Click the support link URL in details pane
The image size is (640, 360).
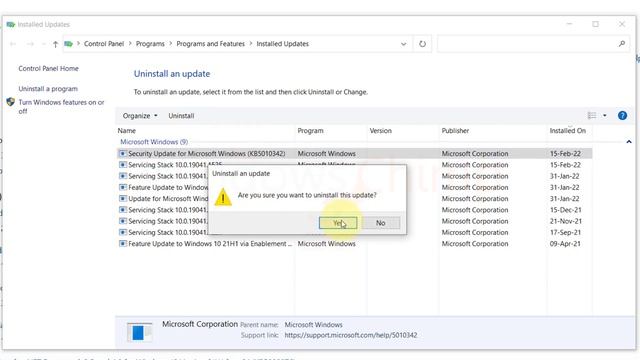[351, 335]
